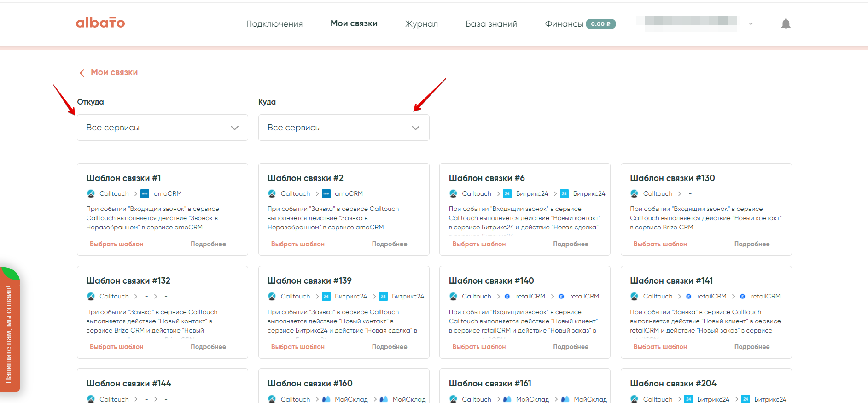Image resolution: width=868 pixels, height=403 pixels.
Task: Return via Мои связки breadcrumb link
Action: (x=114, y=72)
